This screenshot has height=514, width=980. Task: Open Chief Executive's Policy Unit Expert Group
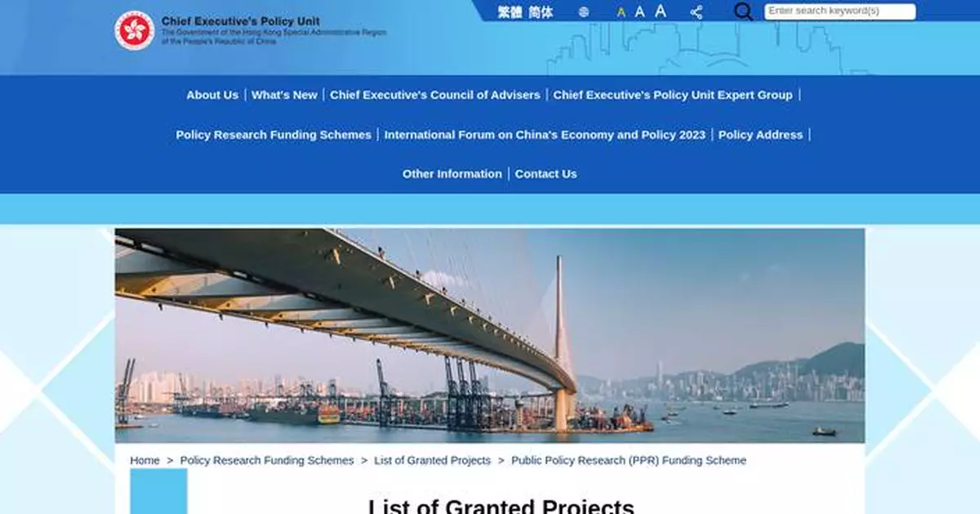[672, 95]
